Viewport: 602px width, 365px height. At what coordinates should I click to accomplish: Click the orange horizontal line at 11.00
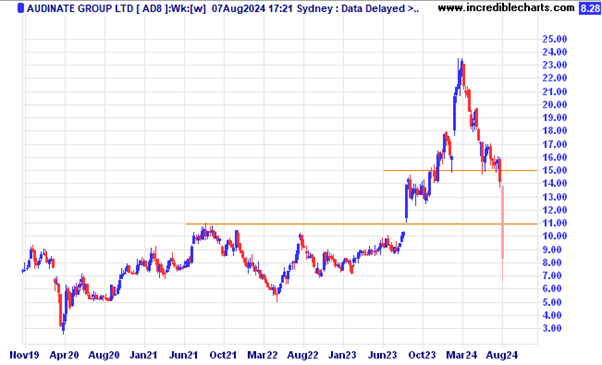click(x=361, y=224)
